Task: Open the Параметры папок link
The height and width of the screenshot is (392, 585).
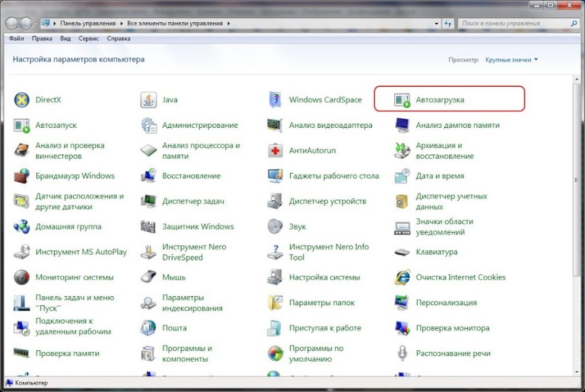Action: click(x=322, y=303)
